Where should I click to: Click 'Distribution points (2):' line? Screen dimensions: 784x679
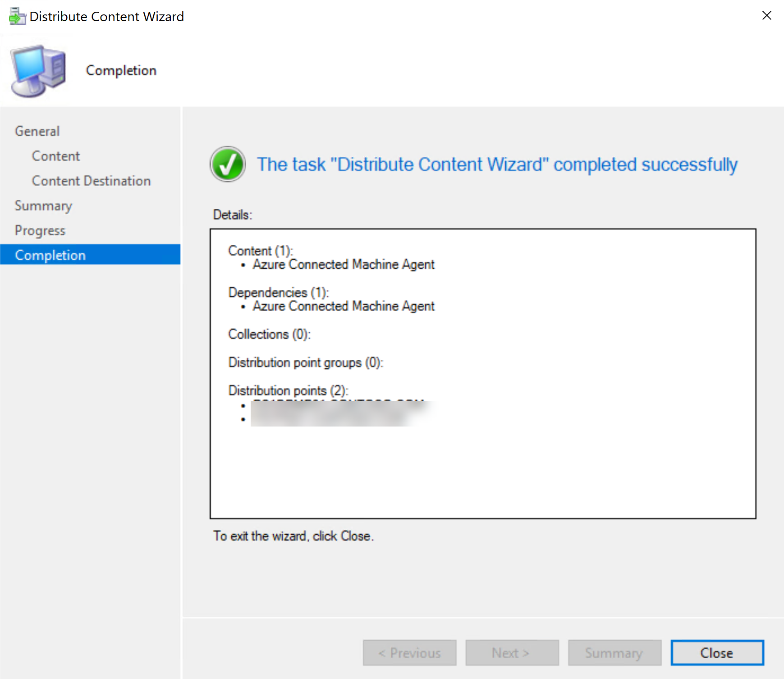click(x=289, y=390)
